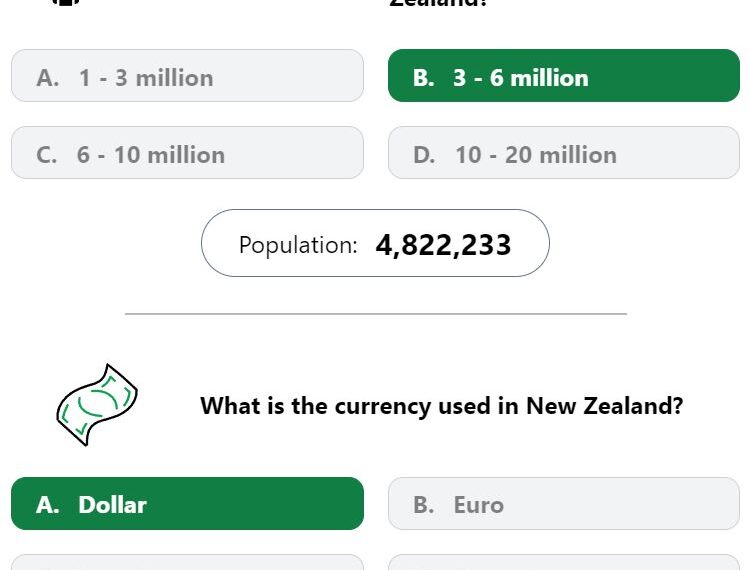Select Euro as the currency answer
Screen dimensions: 749x570
(x=564, y=503)
